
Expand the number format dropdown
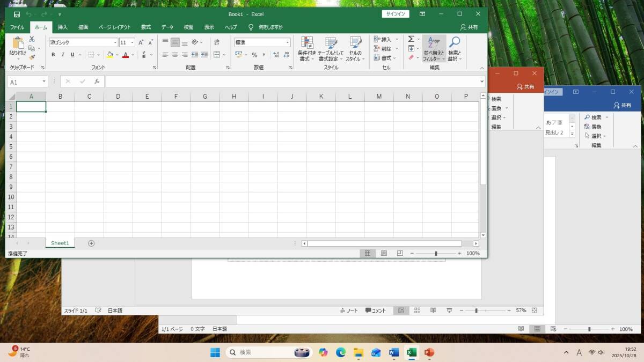pyautogui.click(x=288, y=42)
